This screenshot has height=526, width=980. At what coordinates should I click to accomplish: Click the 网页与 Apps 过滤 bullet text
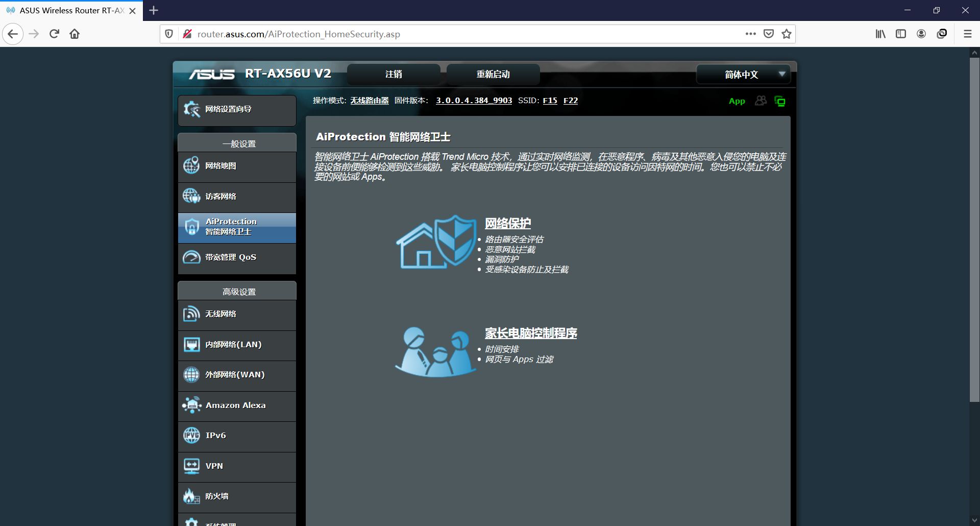[x=519, y=359]
